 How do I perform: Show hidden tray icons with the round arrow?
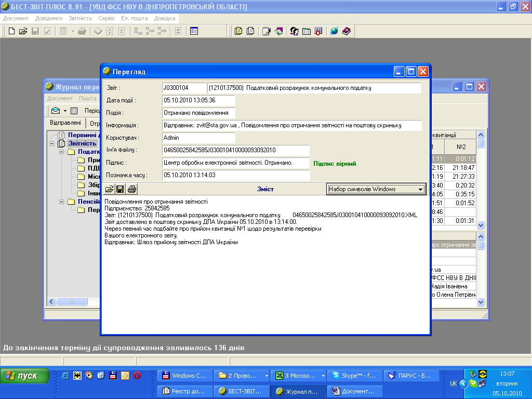click(463, 383)
